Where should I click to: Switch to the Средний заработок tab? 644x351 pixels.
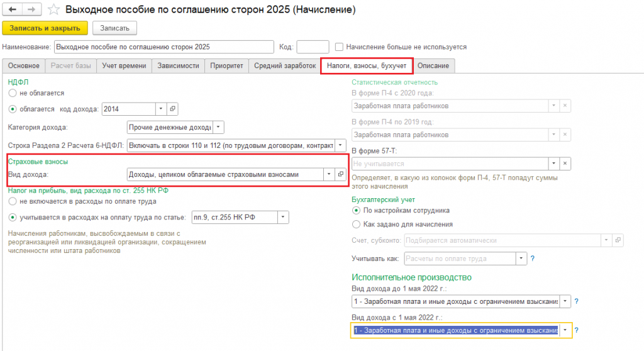(284, 65)
